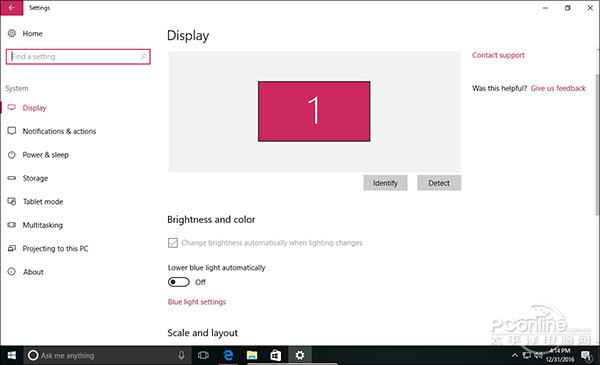The height and width of the screenshot is (365, 600).
Task: Select the Multitasking icon
Action: tap(12, 225)
